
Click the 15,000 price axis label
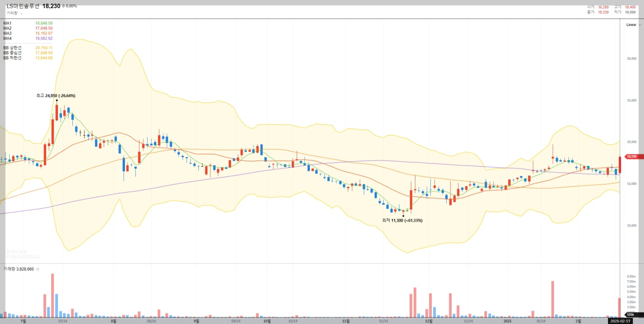631,184
